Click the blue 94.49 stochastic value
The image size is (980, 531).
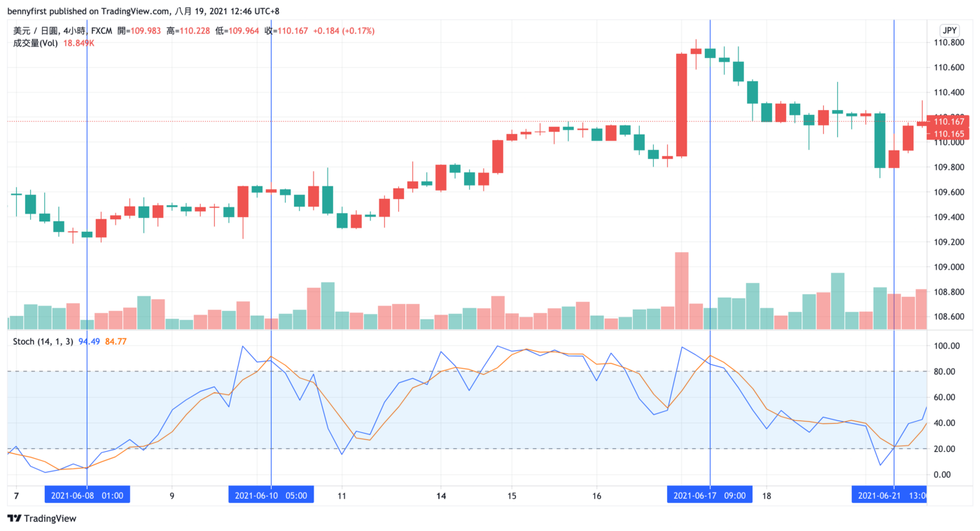coord(90,341)
